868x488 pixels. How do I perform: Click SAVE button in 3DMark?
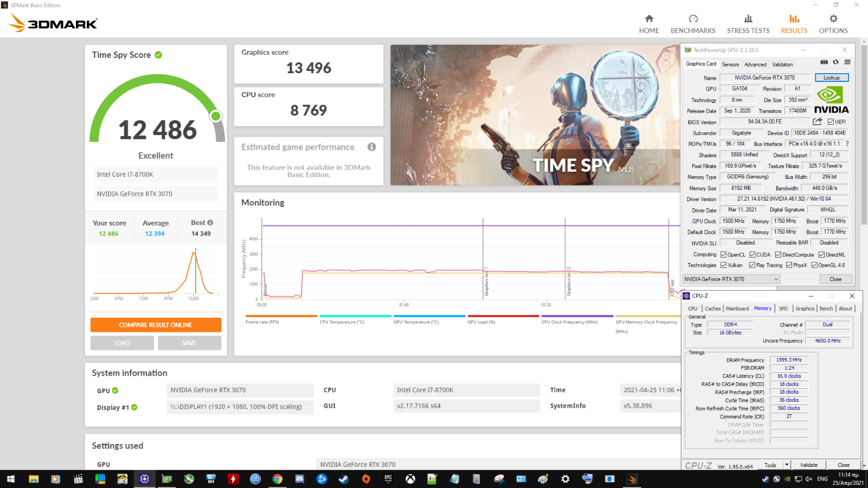click(189, 343)
